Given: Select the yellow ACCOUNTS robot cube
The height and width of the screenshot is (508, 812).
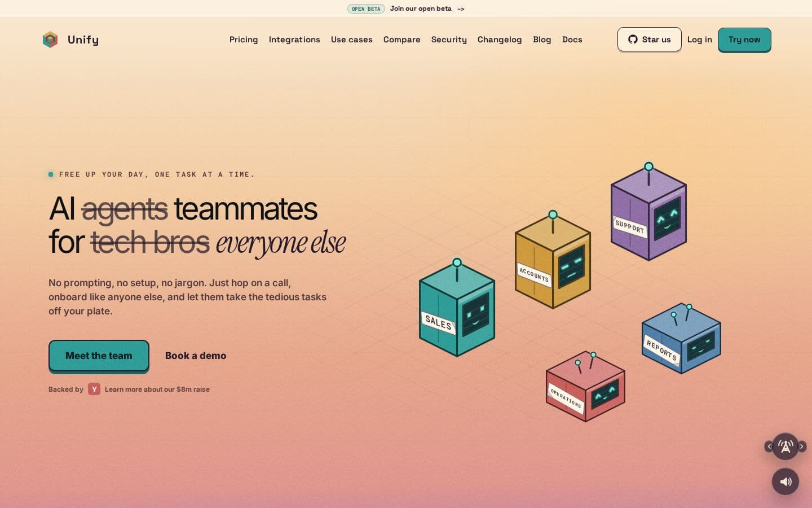Looking at the screenshot, I should click(x=553, y=260).
